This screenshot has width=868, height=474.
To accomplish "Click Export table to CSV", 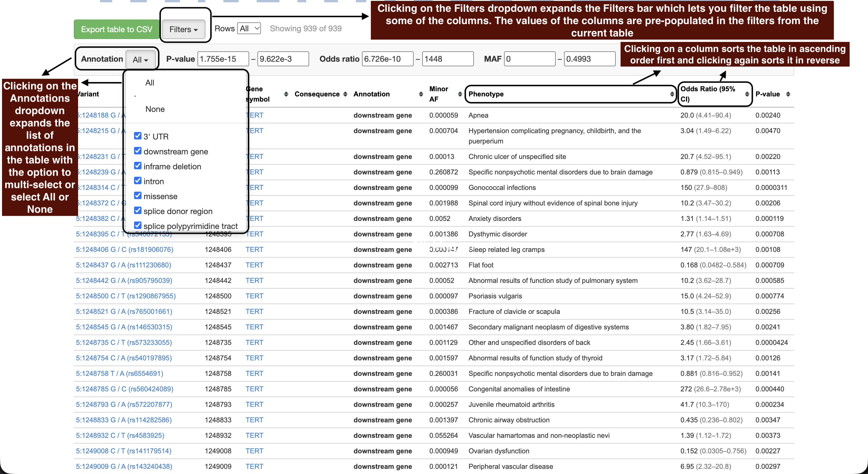I will pos(117,29).
